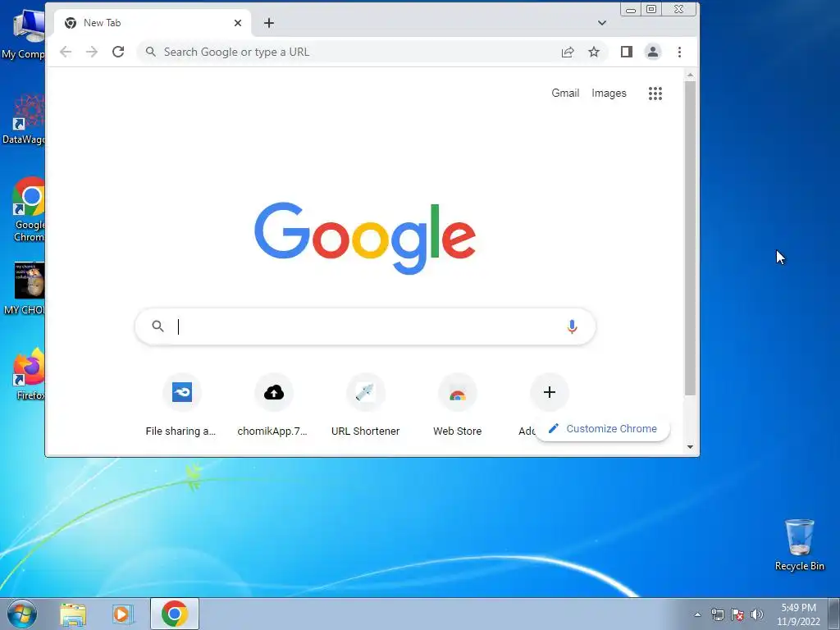Select the My Computer desktop icon
The width and height of the screenshot is (840, 630).
(25, 34)
